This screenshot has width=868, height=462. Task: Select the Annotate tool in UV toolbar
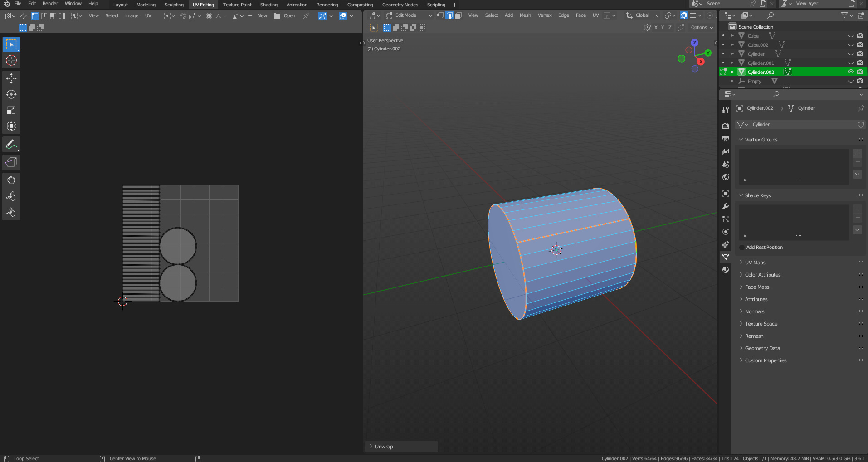(11, 145)
